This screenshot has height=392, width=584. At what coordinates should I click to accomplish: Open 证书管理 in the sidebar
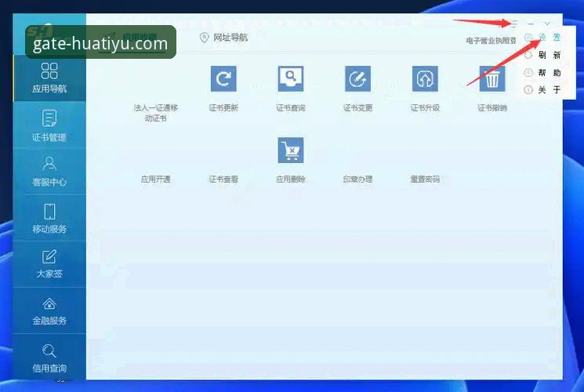click(x=49, y=125)
